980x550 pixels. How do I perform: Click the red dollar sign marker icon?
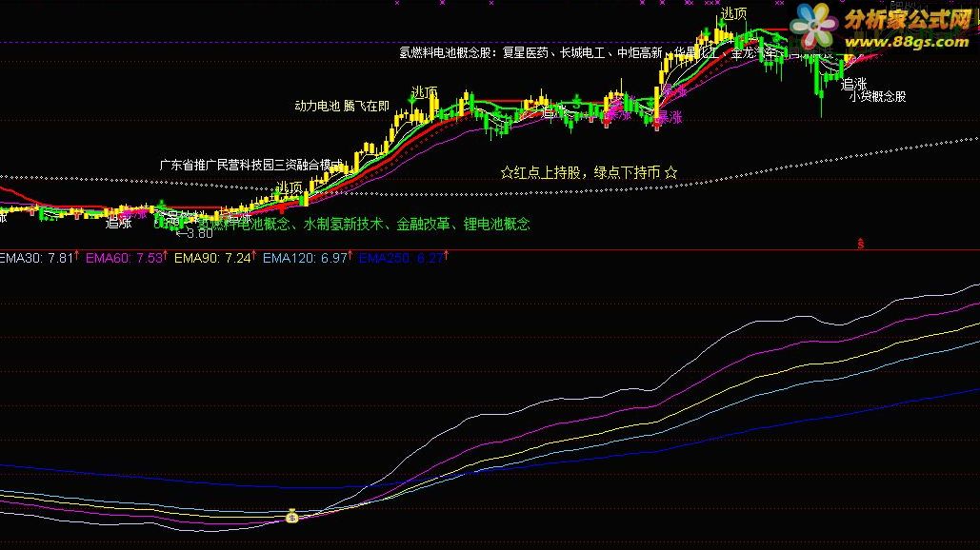(x=861, y=244)
